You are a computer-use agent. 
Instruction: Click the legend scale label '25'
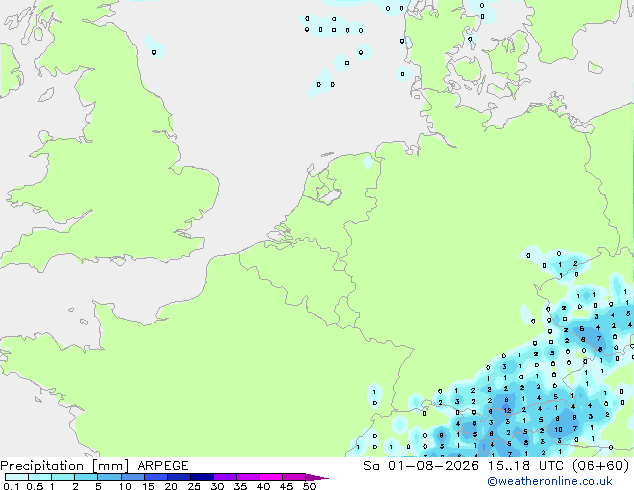(194, 486)
